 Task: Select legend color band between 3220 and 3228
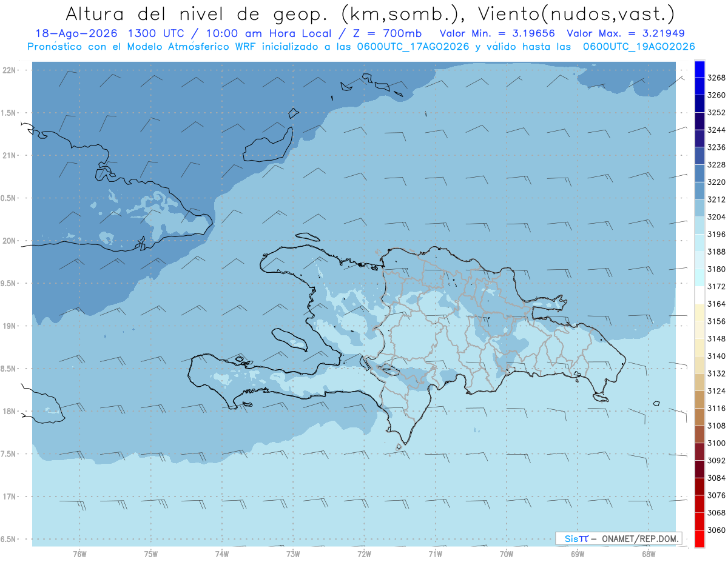pos(699,173)
